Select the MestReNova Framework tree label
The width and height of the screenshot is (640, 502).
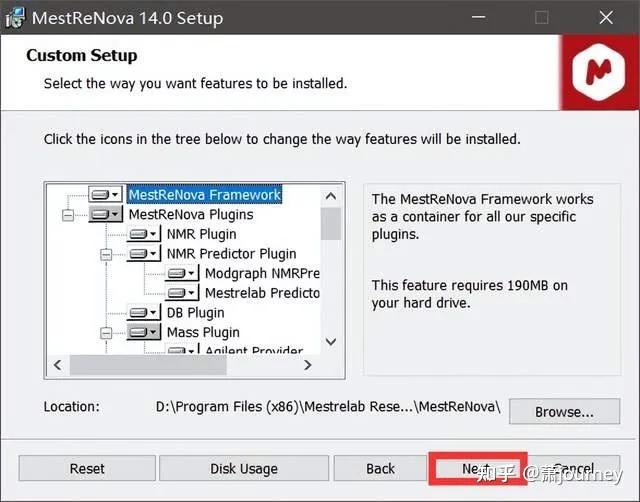pyautogui.click(x=205, y=194)
